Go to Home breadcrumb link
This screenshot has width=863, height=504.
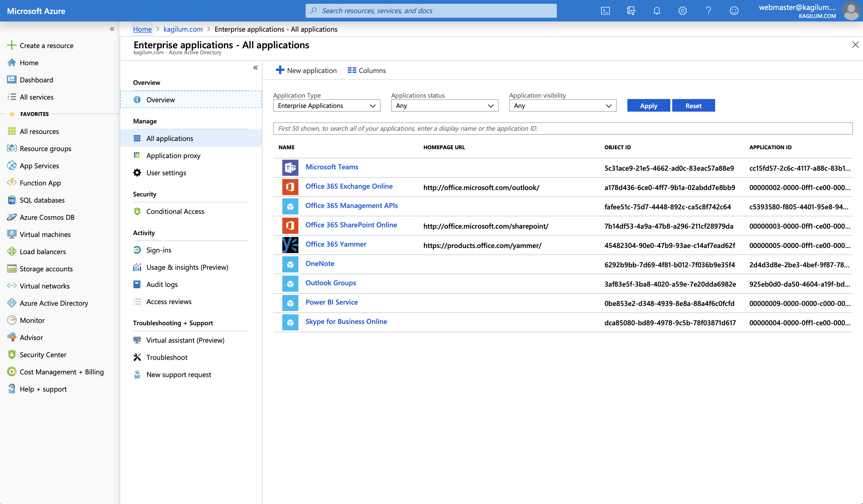coord(142,29)
